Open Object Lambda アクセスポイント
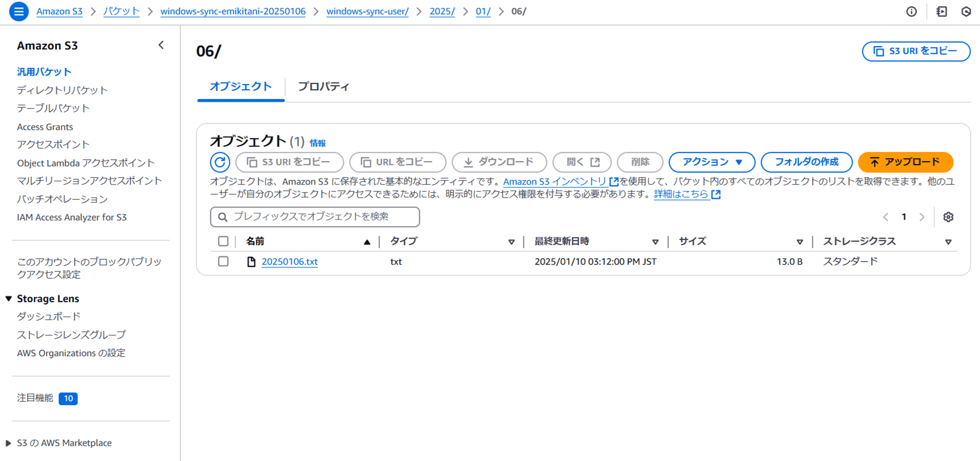 pyautogui.click(x=86, y=163)
